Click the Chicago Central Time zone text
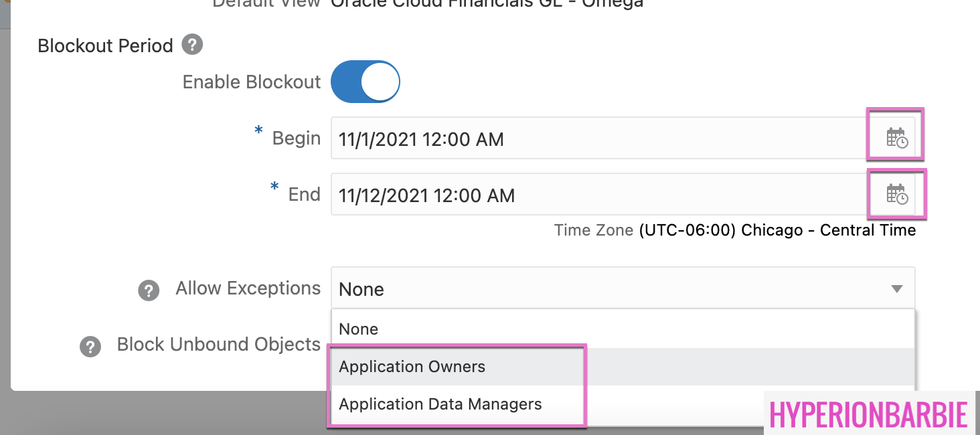The height and width of the screenshot is (435, 980). point(777,230)
